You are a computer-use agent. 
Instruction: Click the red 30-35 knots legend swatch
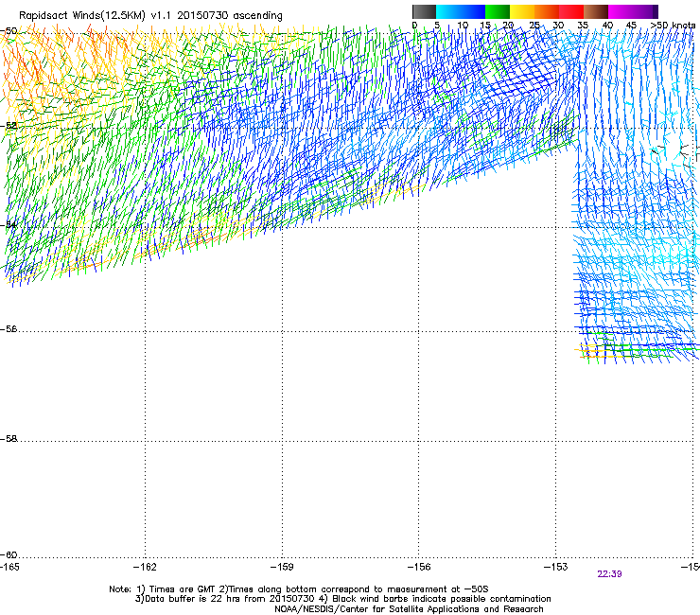(571, 11)
